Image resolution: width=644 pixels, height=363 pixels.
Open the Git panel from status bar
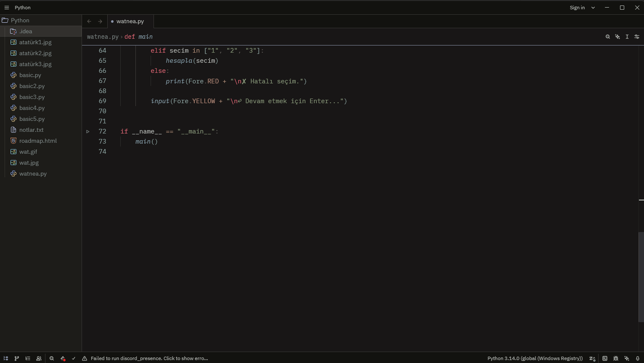point(17,358)
